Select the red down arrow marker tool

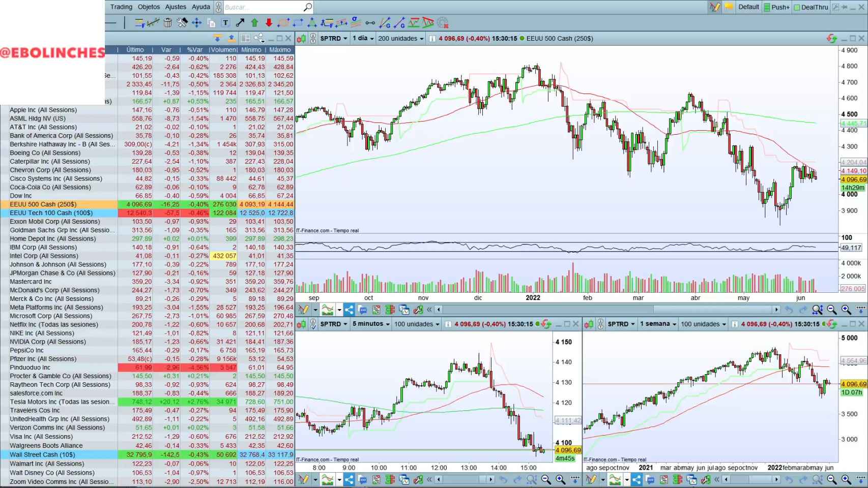coord(269,22)
